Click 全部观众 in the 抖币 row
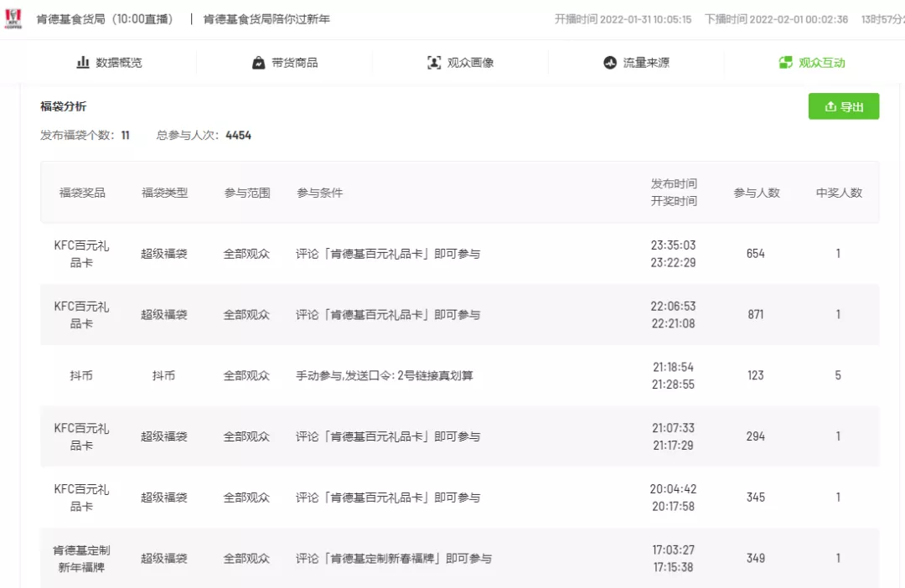 247,375
